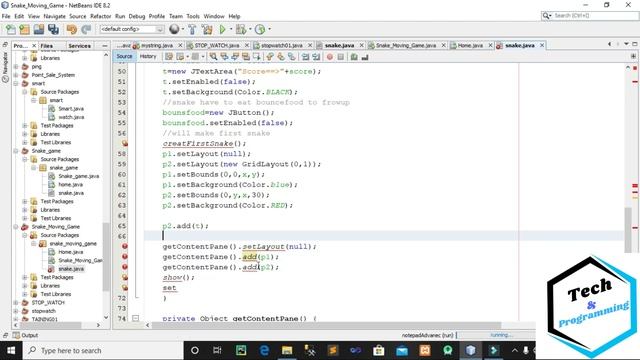Click the Search field at top right
Screen dimensions: 640x360
point(590,16)
